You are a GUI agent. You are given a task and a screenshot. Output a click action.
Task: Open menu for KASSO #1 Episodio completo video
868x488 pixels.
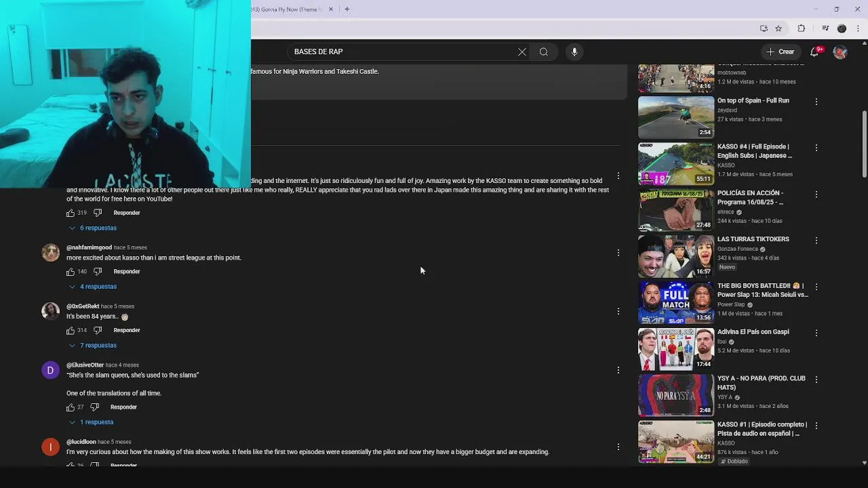pos(816,426)
